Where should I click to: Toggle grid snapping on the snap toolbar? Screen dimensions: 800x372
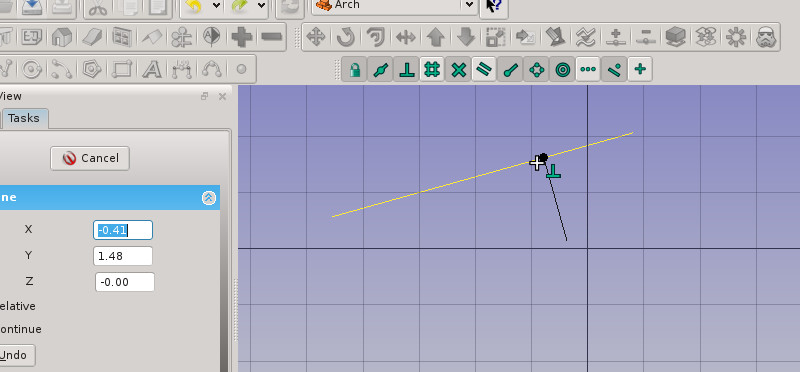coord(432,69)
